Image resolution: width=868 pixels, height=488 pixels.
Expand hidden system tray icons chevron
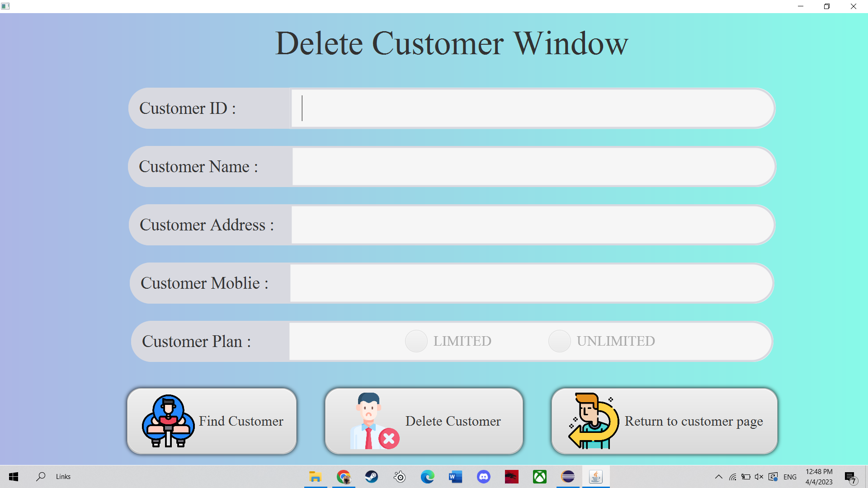point(718,477)
